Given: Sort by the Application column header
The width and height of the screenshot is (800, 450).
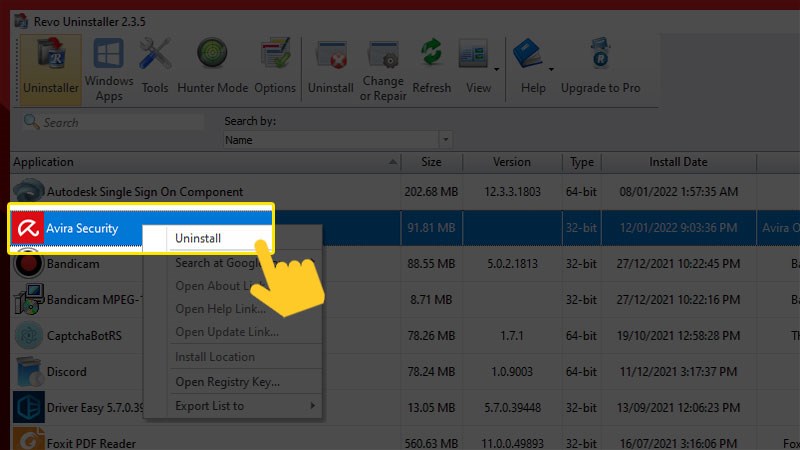Looking at the screenshot, I should pyautogui.click(x=206, y=162).
